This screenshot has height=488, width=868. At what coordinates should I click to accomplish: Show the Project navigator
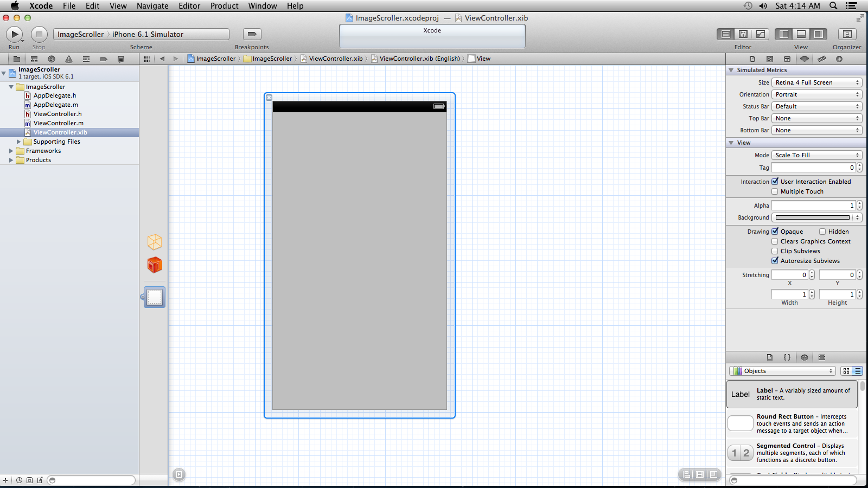[x=17, y=59]
